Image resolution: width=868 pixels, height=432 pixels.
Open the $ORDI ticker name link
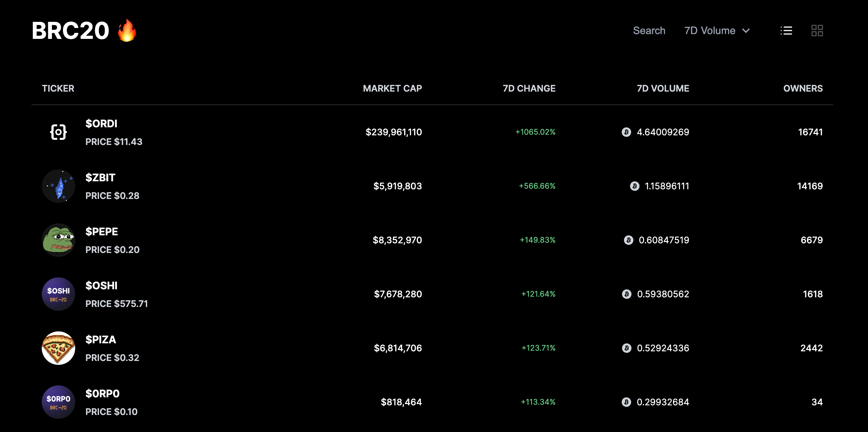coord(101,123)
